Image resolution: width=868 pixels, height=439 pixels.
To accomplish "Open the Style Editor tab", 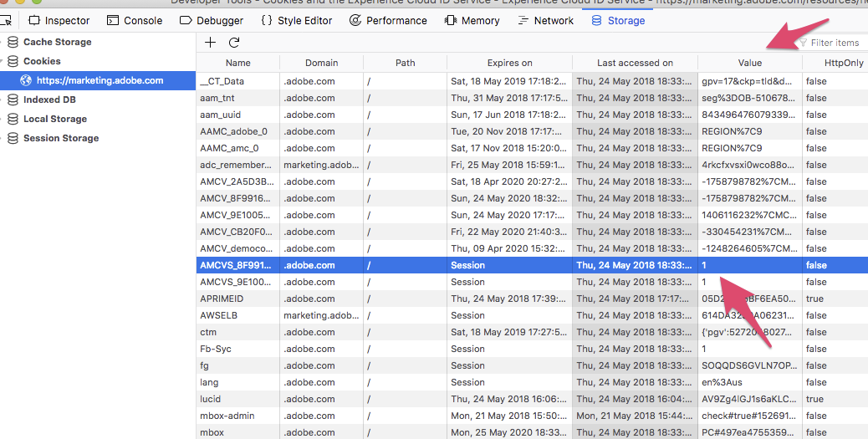I will 296,20.
